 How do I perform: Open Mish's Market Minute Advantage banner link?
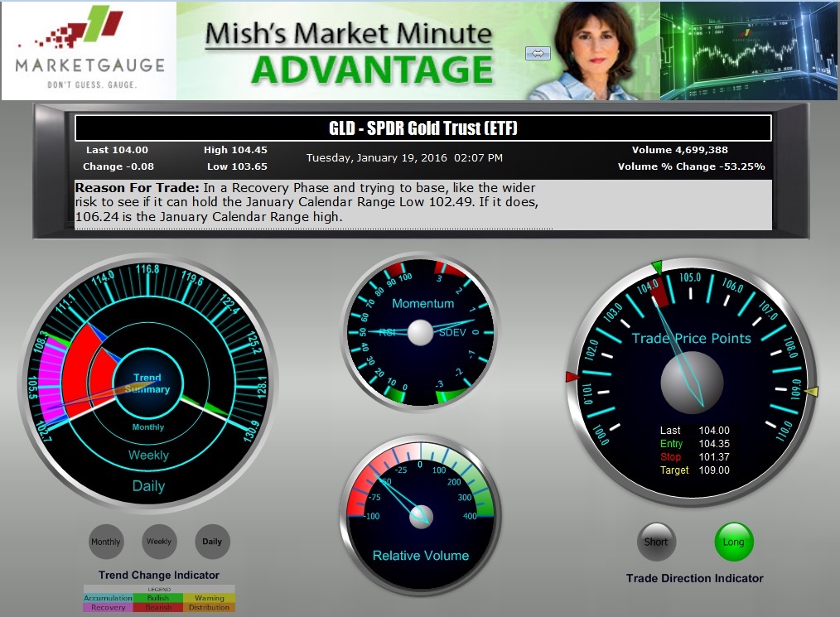point(348,51)
